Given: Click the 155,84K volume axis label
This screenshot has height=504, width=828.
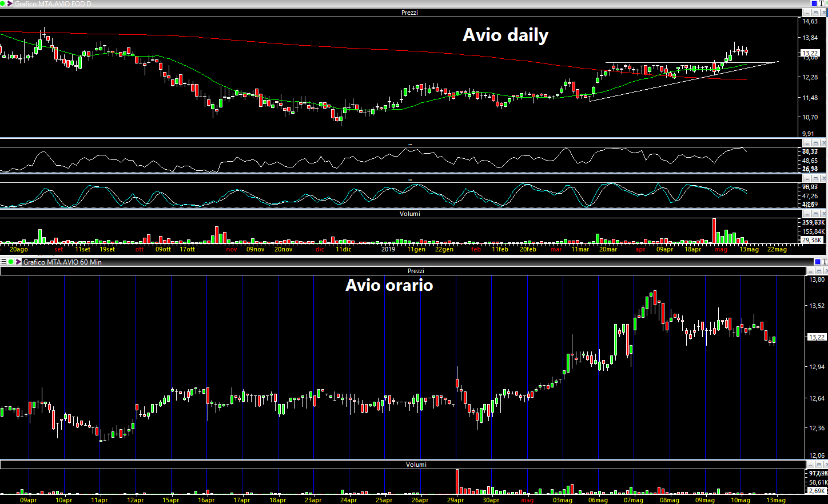Looking at the screenshot, I should (x=814, y=231).
